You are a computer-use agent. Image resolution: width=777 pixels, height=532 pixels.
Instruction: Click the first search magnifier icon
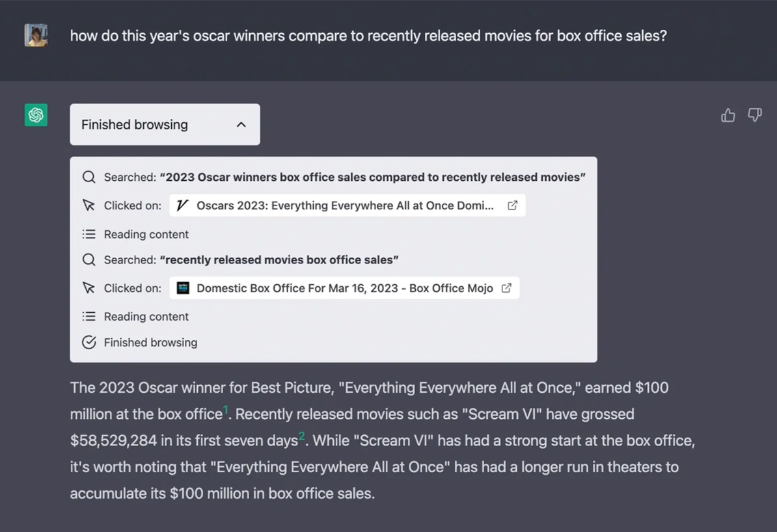[x=89, y=177]
